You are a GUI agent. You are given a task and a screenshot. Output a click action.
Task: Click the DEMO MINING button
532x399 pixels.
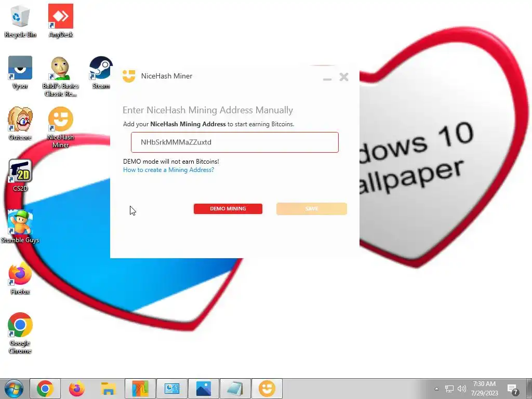[x=228, y=209]
